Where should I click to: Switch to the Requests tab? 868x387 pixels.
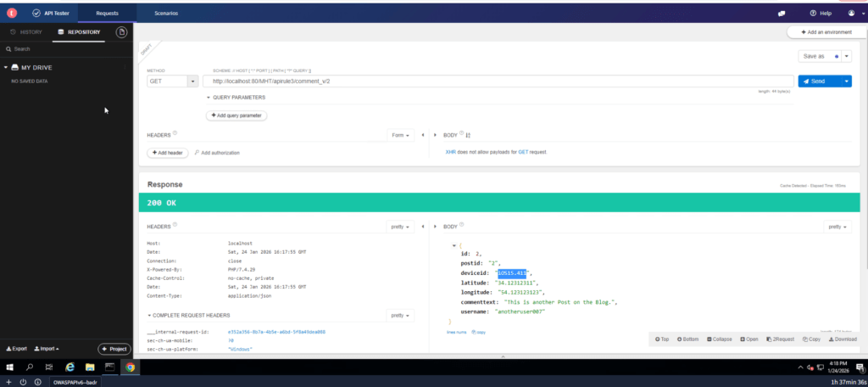click(107, 13)
